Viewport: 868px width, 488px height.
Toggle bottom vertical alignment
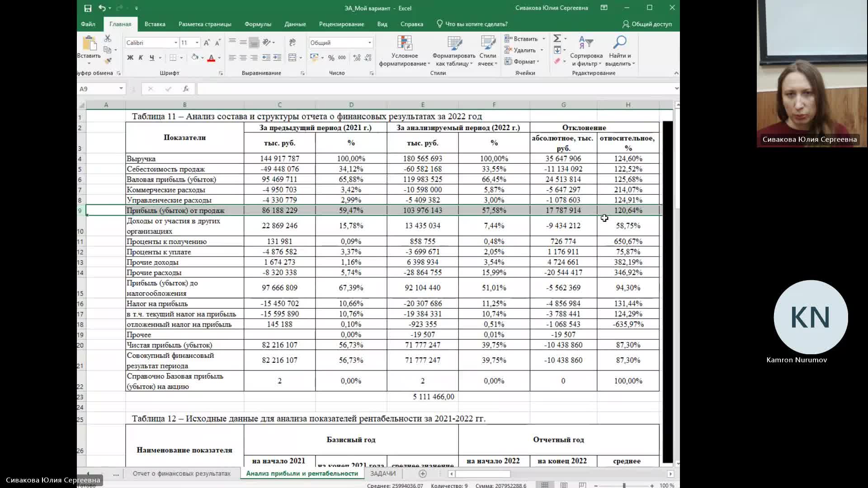point(254,42)
